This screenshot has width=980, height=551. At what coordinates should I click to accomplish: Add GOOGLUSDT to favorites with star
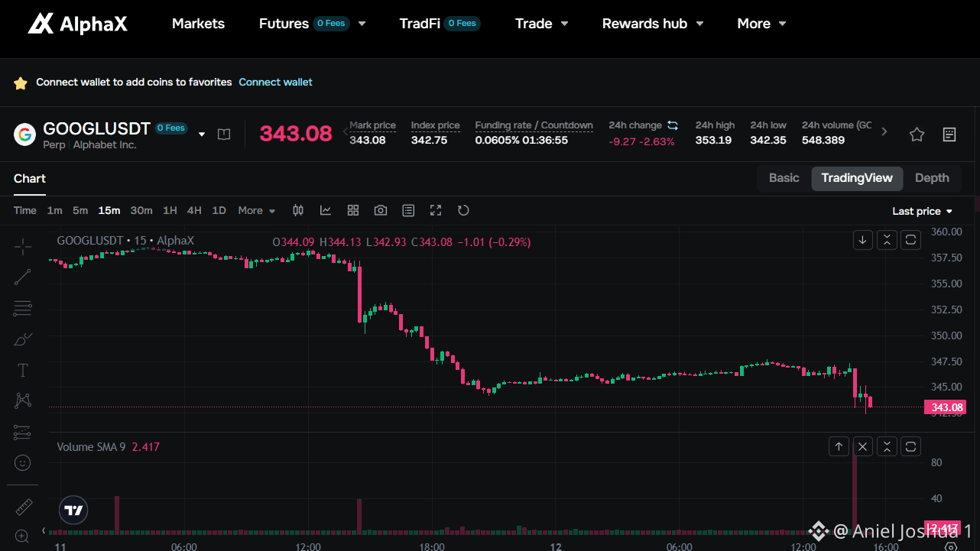click(917, 135)
